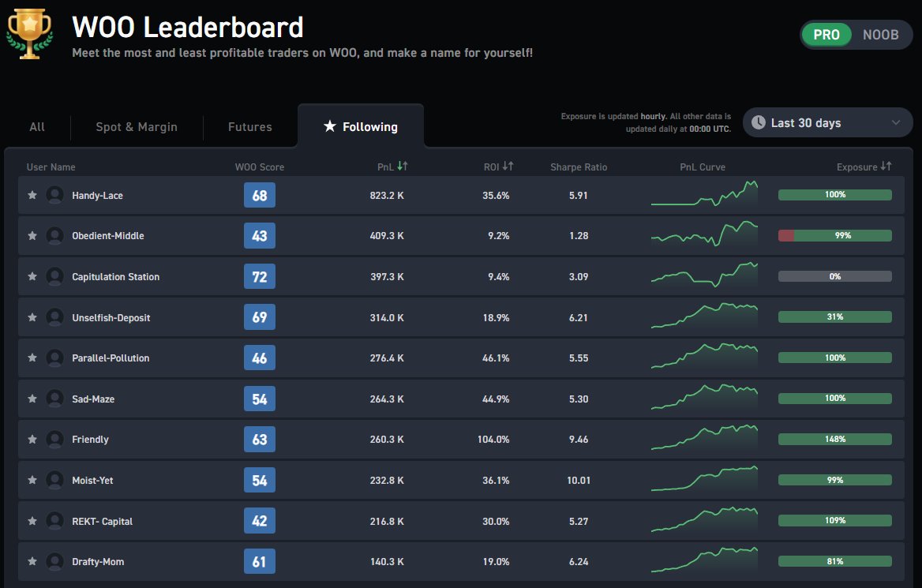Click the REKT- Capital trader name
Viewport: 922px width, 588px height.
pos(103,521)
